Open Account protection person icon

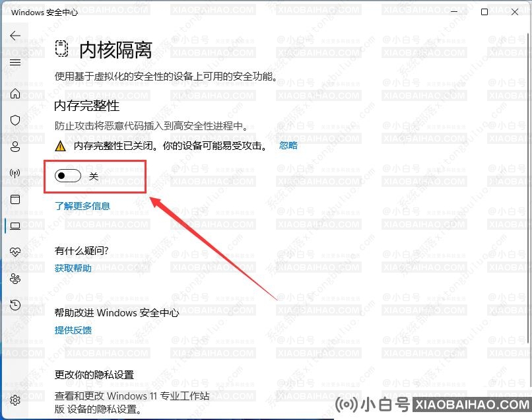[15, 147]
